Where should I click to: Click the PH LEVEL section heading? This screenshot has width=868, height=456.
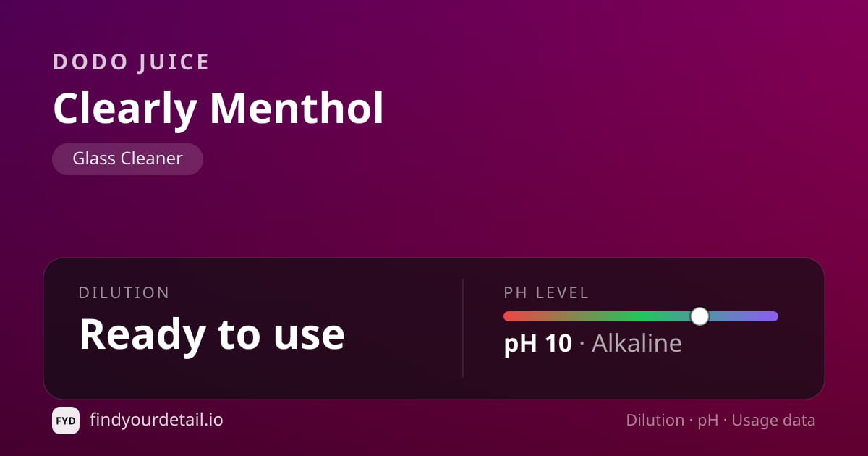click(546, 293)
